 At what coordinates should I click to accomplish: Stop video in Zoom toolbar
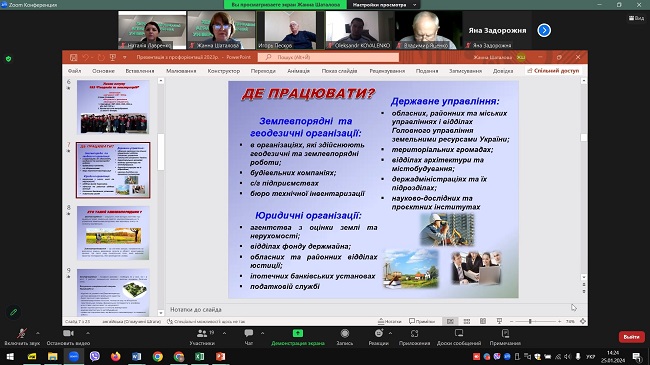pyautogui.click(x=68, y=333)
